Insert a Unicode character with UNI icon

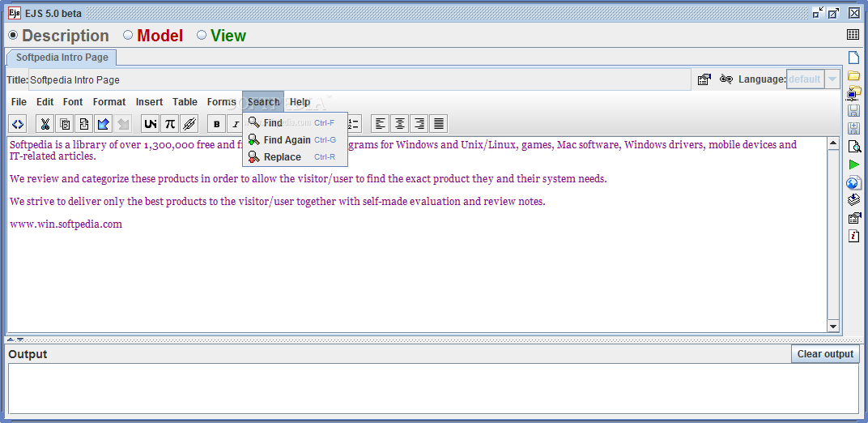[x=151, y=124]
